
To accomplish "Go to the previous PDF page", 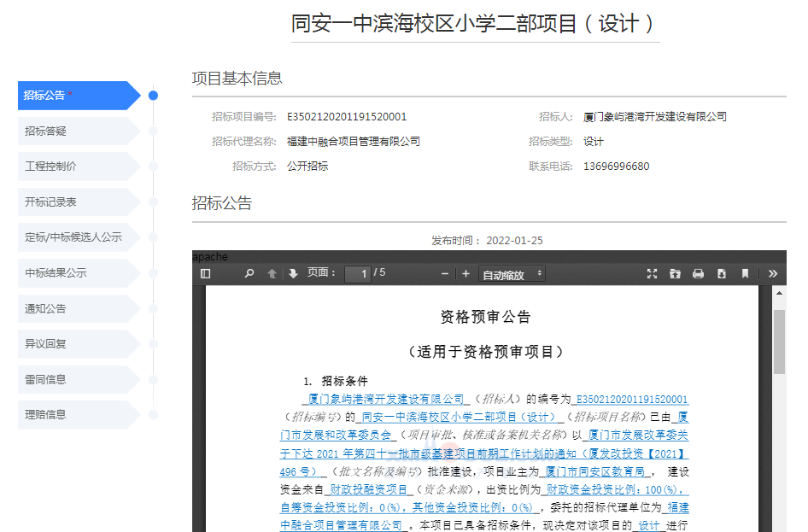I will click(272, 273).
